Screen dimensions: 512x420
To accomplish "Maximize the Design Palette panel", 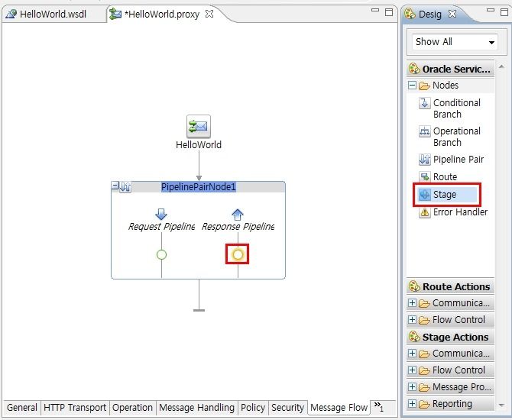I will (504, 12).
